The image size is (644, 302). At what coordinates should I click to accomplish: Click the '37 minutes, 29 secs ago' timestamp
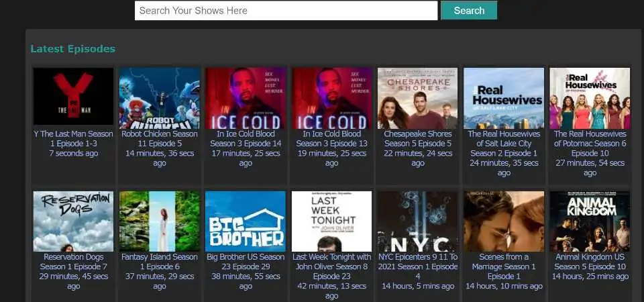[160, 281]
